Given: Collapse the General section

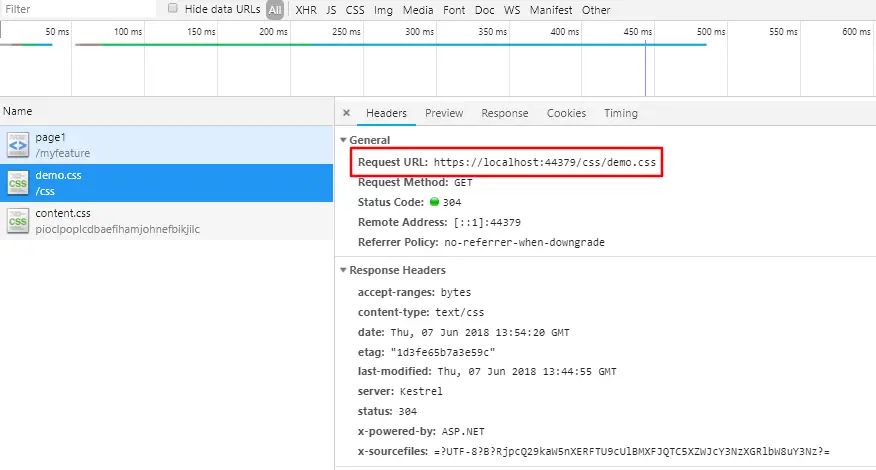Looking at the screenshot, I should pyautogui.click(x=343, y=140).
